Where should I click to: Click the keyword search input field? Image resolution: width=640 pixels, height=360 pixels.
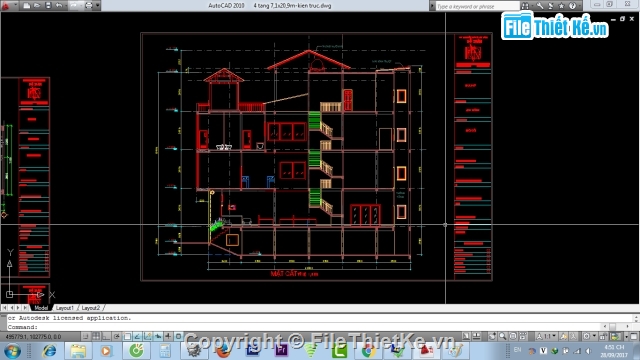478,6
